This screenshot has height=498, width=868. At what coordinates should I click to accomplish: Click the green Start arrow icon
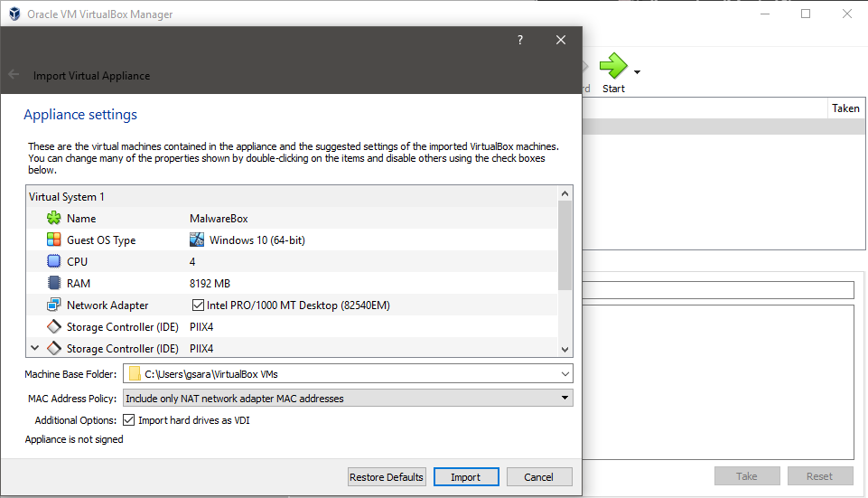coord(613,66)
